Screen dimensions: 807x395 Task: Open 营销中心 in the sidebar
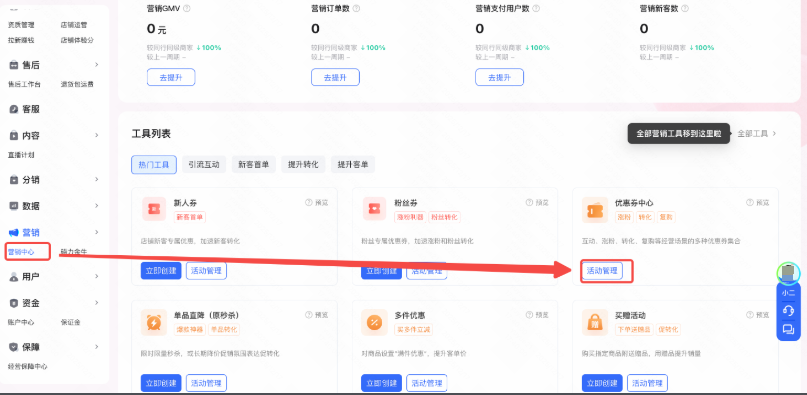(21, 252)
